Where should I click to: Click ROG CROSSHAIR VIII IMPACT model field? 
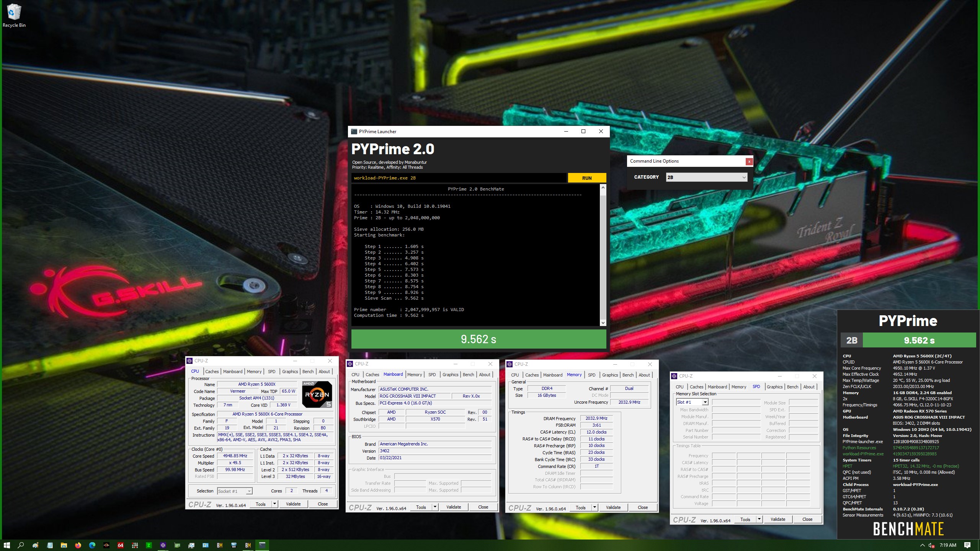[x=415, y=396]
